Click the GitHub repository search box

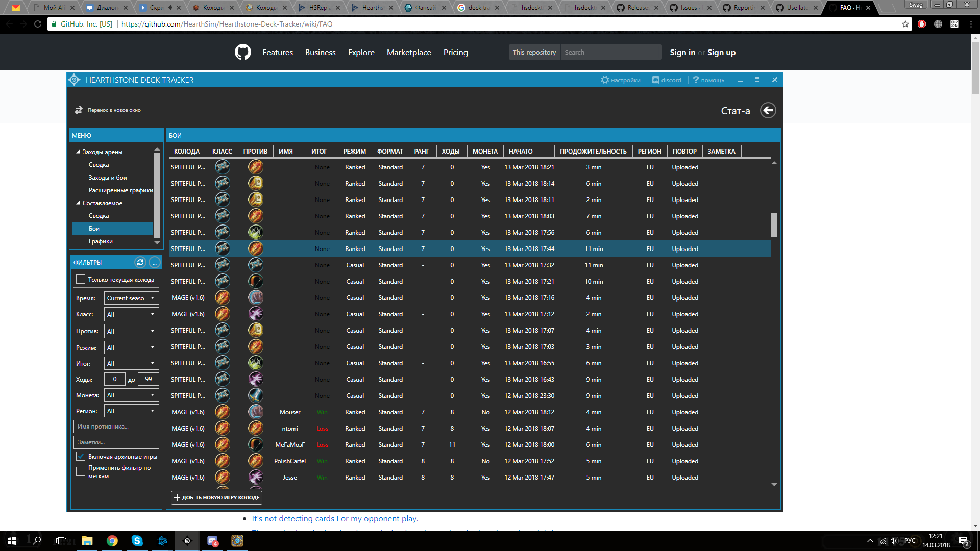[611, 52]
